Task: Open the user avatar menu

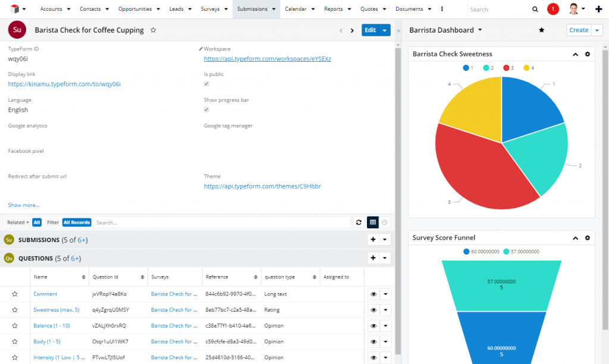Action: [576, 9]
